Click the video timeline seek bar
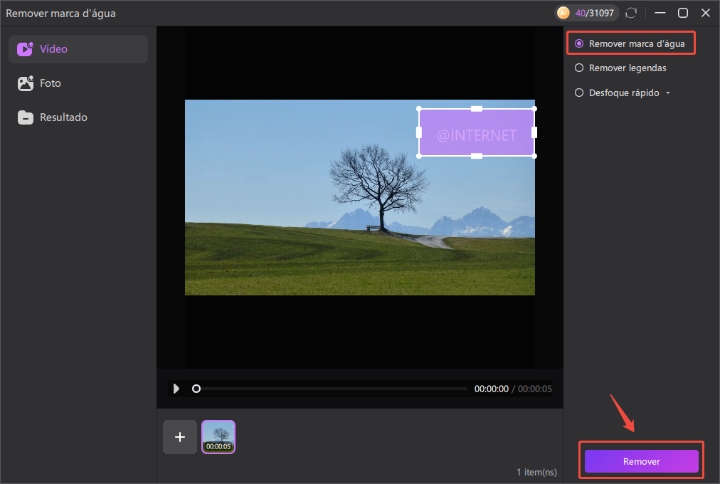The image size is (720, 484). pos(330,389)
